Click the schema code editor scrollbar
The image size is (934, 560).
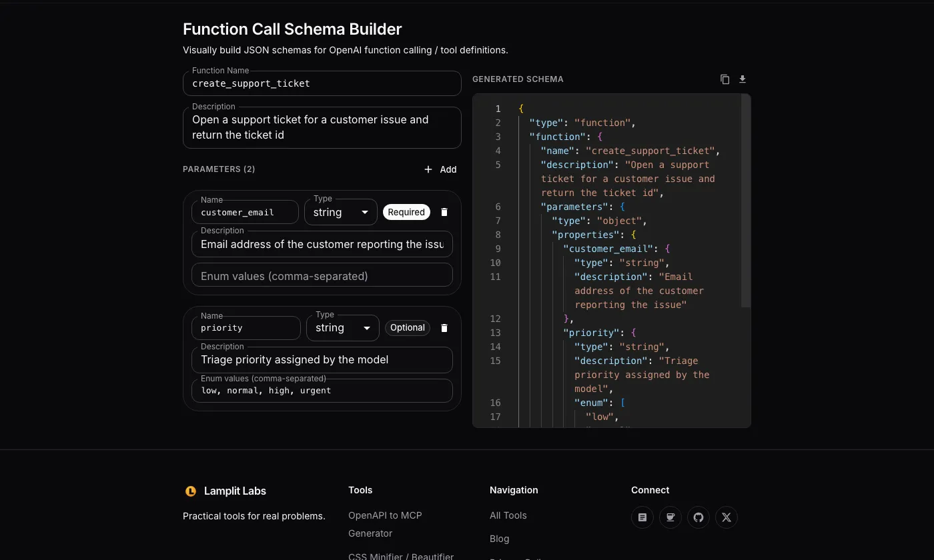point(746,201)
